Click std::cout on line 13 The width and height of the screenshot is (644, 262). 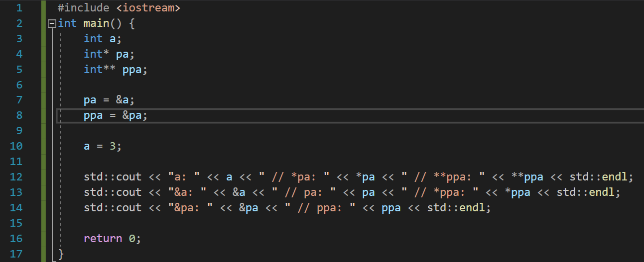pos(113,192)
